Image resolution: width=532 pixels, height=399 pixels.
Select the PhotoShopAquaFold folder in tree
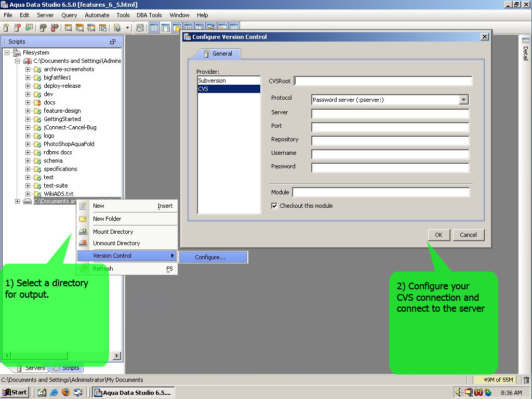pyautogui.click(x=69, y=144)
